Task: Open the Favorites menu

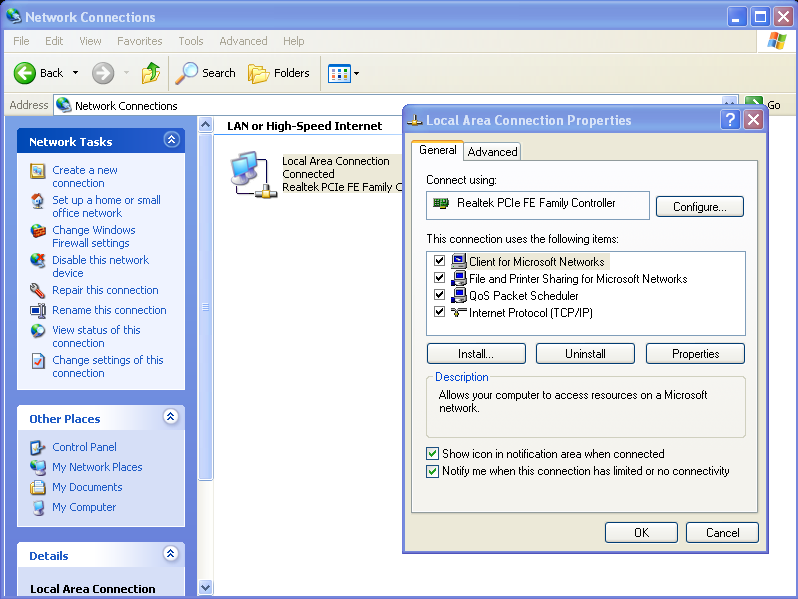Action: [140, 41]
